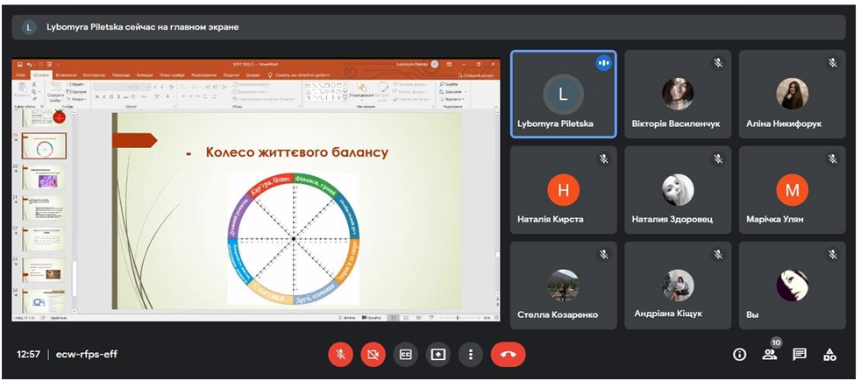Click the blue audio indicator on Lybomyra's tile
The width and height of the screenshot is (868, 381).
(x=603, y=63)
